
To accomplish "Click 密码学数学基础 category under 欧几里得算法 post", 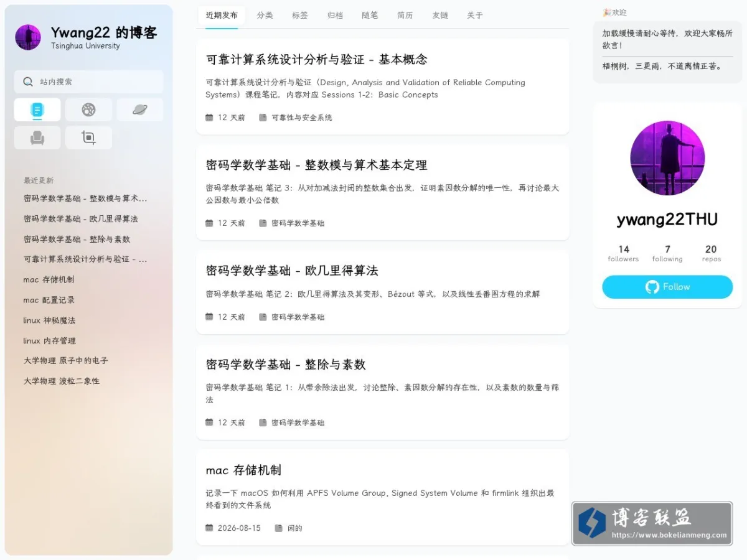I will coord(298,317).
